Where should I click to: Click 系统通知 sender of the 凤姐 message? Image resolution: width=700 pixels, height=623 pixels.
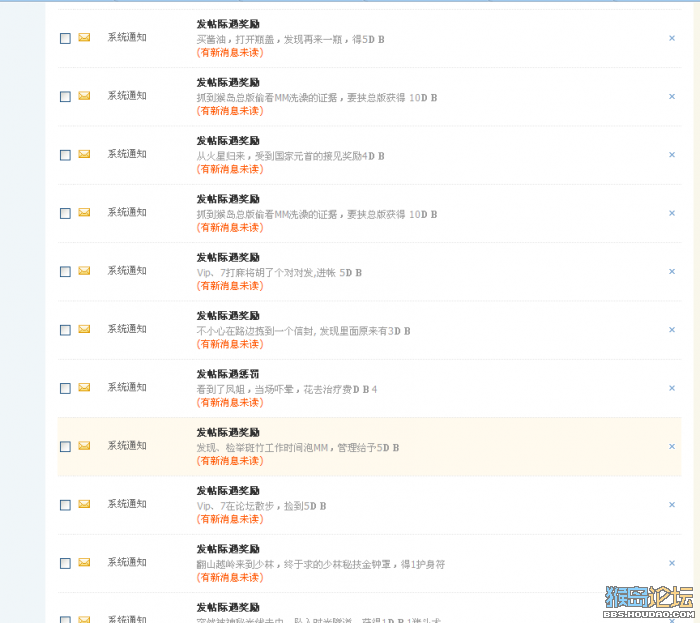coord(127,387)
